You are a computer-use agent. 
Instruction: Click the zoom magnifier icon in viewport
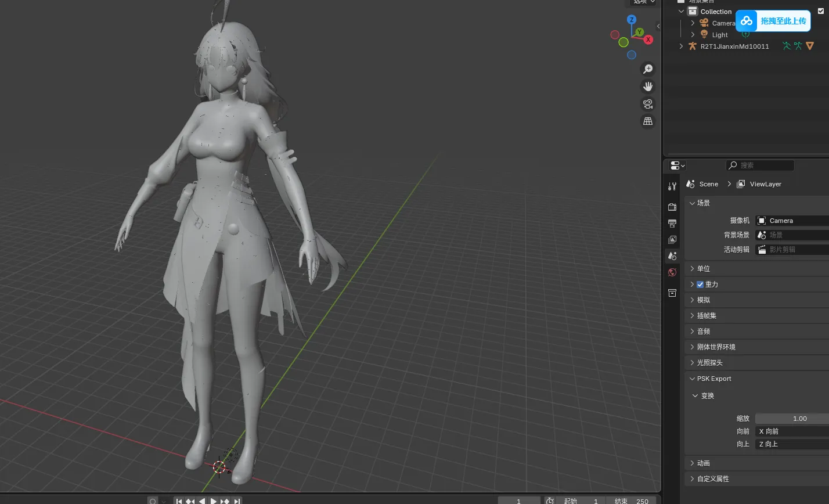click(x=648, y=69)
